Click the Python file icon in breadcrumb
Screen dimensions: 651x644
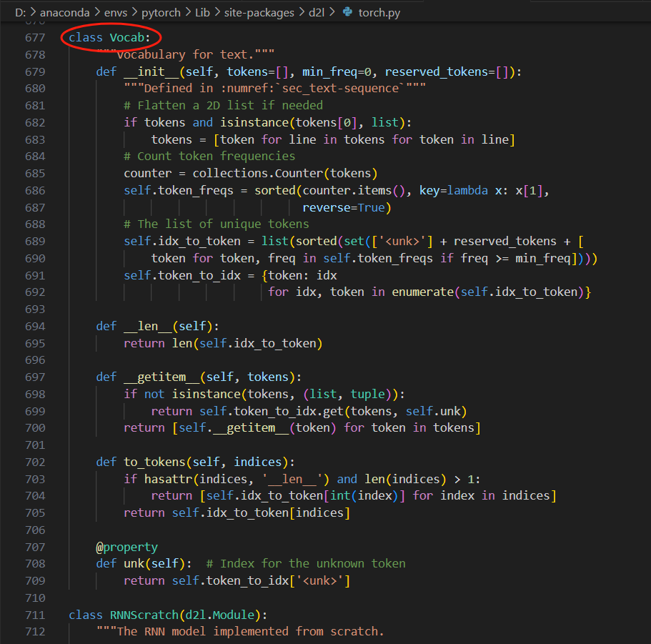pos(347,12)
